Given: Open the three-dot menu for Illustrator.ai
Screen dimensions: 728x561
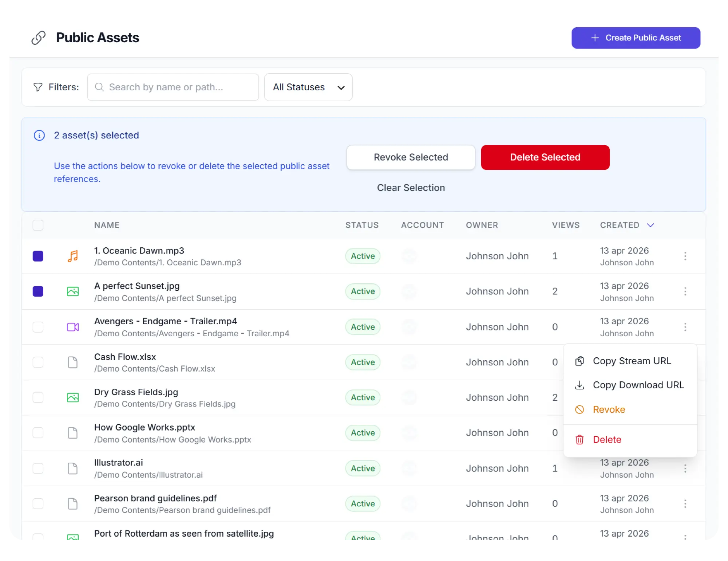Looking at the screenshot, I should tap(685, 468).
